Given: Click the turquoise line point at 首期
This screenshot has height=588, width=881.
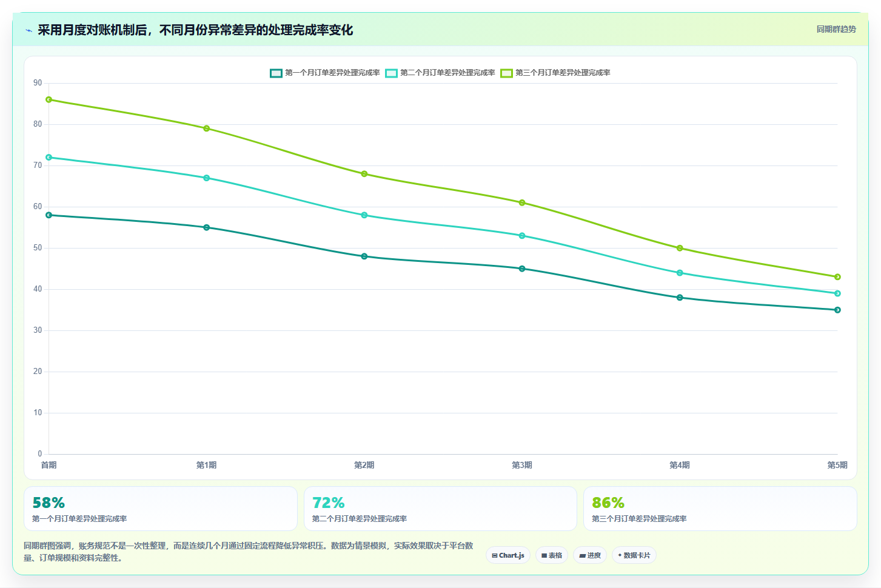Looking at the screenshot, I should (49, 158).
